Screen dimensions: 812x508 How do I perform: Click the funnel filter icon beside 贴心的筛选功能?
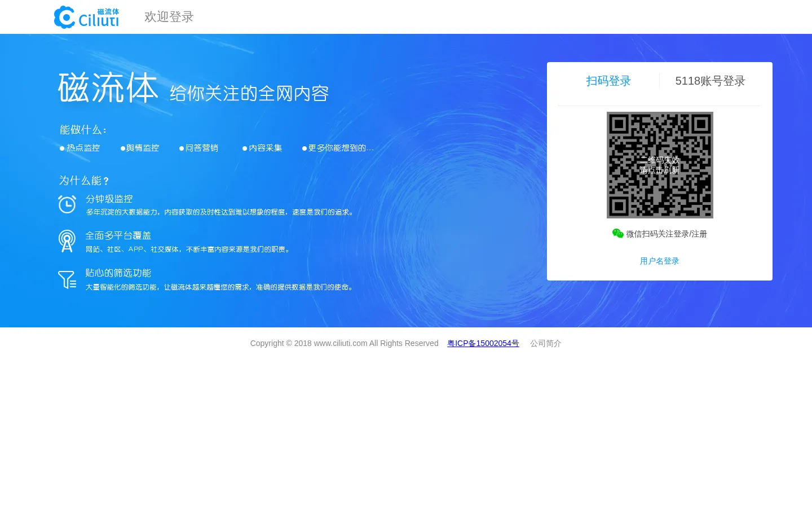(67, 279)
